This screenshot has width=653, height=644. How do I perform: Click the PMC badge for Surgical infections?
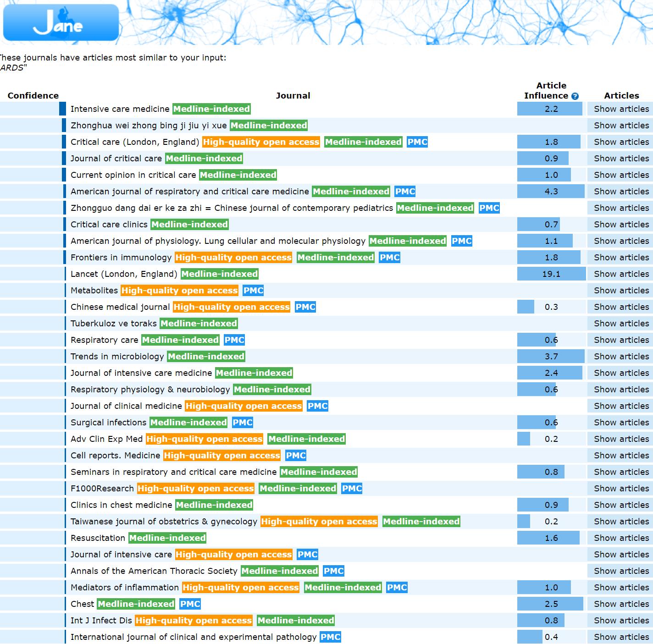[243, 423]
